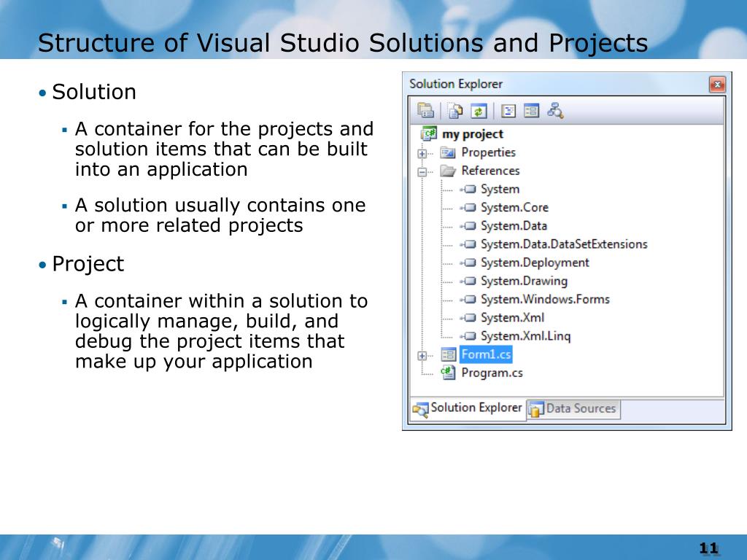This screenshot has width=747, height=560.
Task: Click the open References folder icon
Action: tap(448, 171)
